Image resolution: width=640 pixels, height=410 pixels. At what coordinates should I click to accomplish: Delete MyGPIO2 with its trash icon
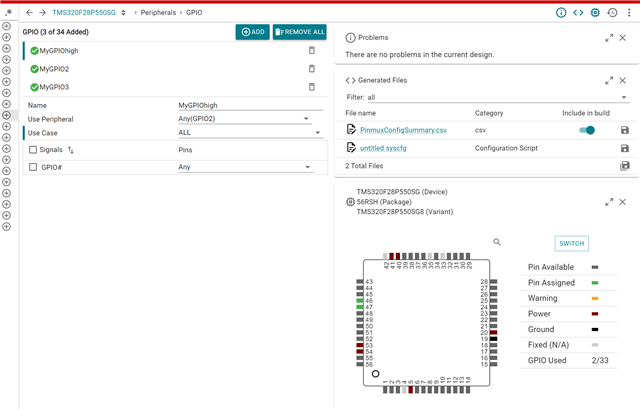(312, 69)
